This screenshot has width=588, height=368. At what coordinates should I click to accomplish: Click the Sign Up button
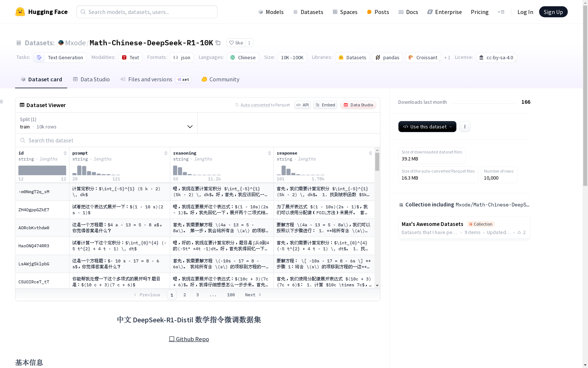pos(553,12)
